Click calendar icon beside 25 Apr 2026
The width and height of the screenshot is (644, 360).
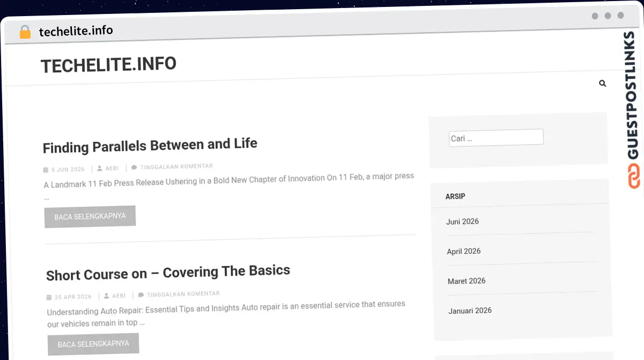pos(49,297)
